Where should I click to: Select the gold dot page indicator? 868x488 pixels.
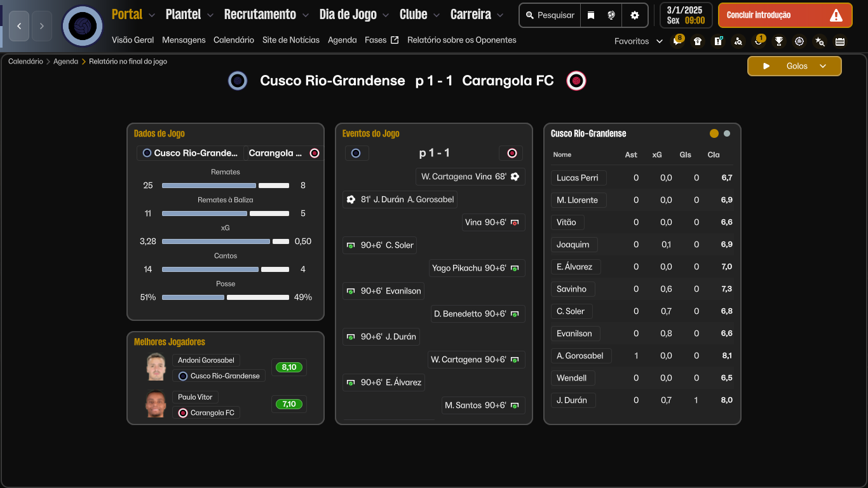714,133
